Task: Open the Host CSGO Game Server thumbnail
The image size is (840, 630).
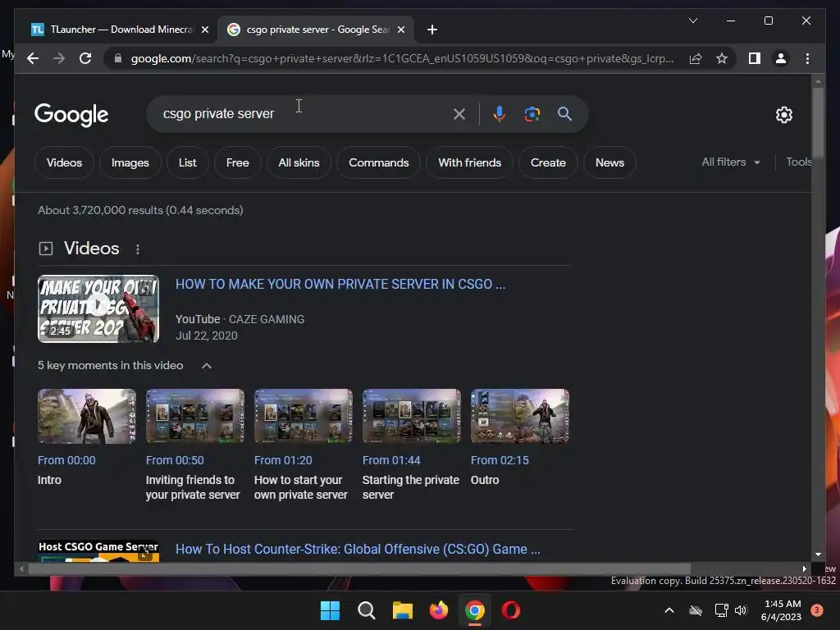Action: (98, 551)
